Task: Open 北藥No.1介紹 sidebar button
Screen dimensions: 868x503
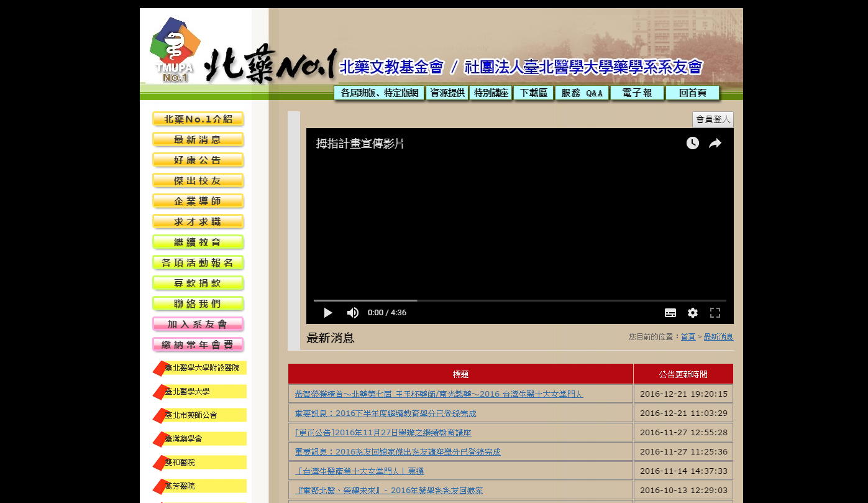Action: pos(198,119)
